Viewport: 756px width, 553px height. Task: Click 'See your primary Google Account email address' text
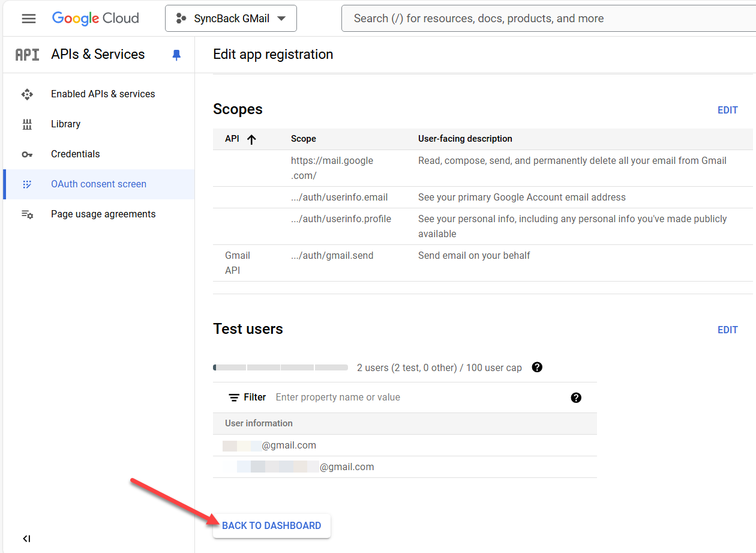pyautogui.click(x=522, y=198)
